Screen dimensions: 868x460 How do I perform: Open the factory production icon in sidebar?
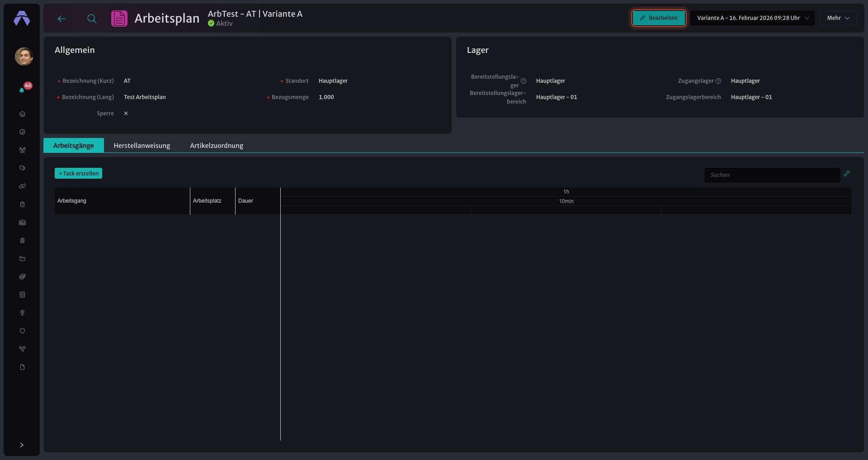coord(22,259)
